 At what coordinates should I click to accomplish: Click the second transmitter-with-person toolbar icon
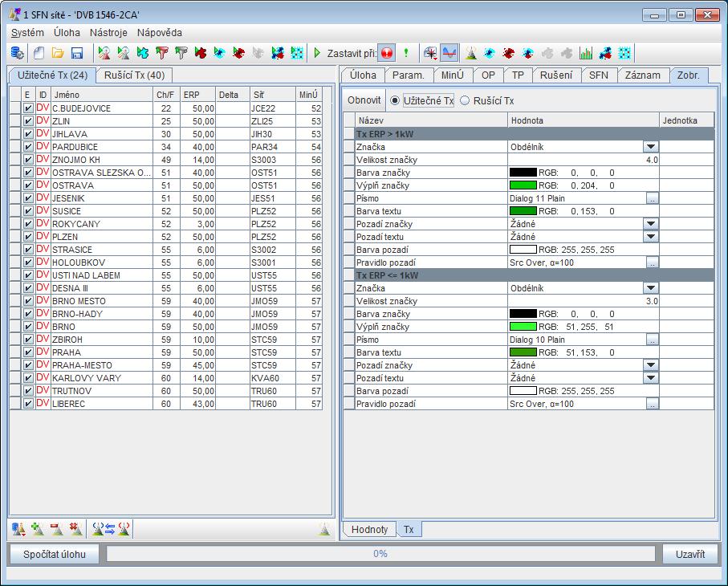pos(123,53)
